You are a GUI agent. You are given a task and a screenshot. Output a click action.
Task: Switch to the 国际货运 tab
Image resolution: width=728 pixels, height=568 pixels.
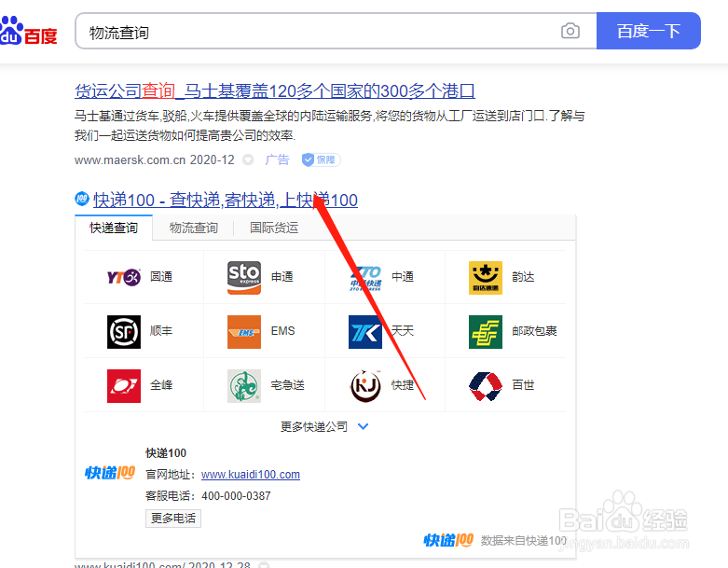click(x=274, y=228)
